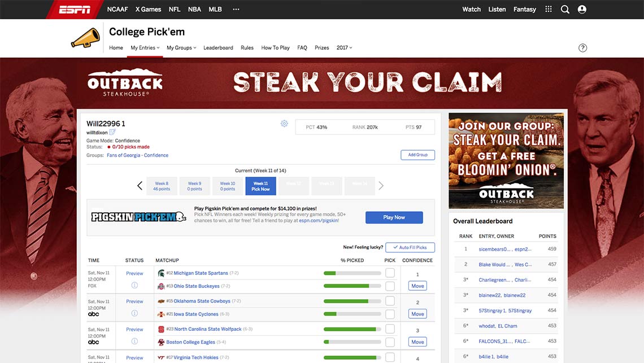The image size is (644, 363).
Task: Click the Pigskin Pick'em logo
Action: point(138,216)
